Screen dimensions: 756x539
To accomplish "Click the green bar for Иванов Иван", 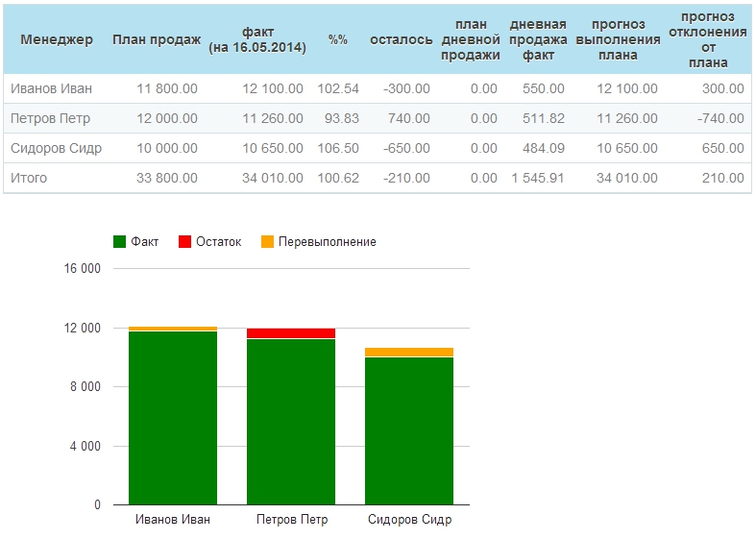I will coord(173,418).
